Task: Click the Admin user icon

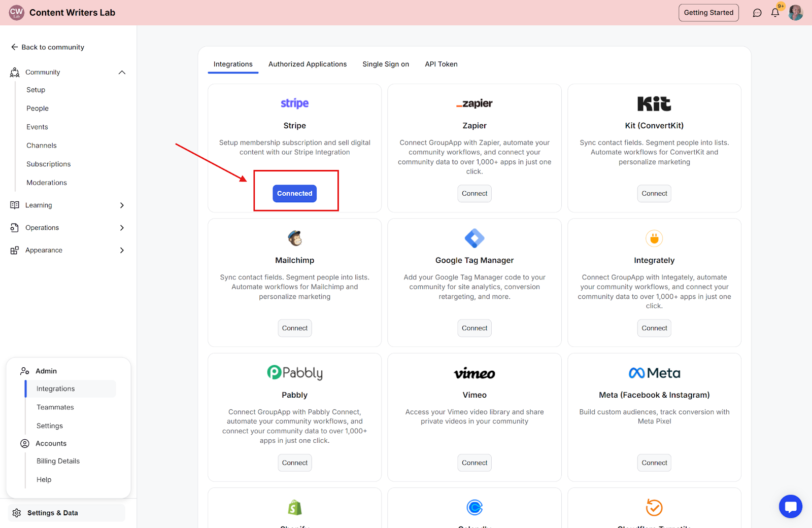Action: coord(24,371)
